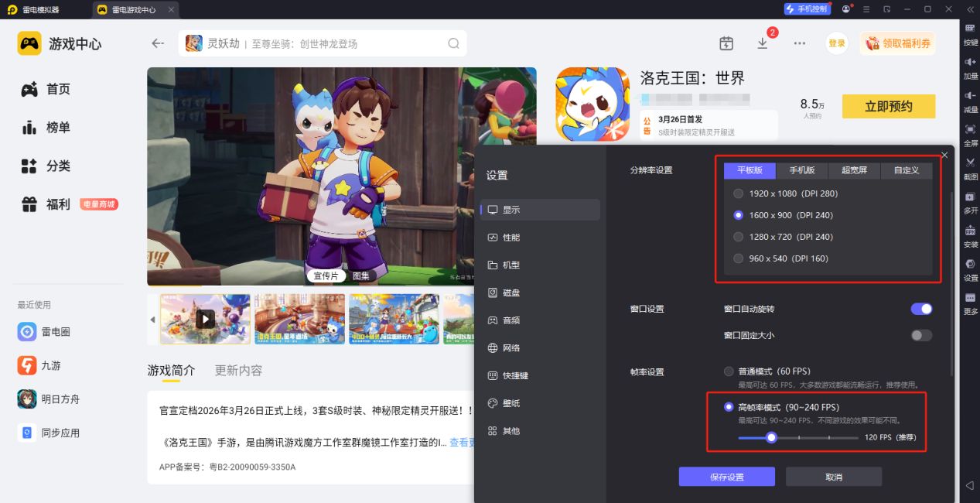Open the 游戏简介 tab

(x=171, y=370)
